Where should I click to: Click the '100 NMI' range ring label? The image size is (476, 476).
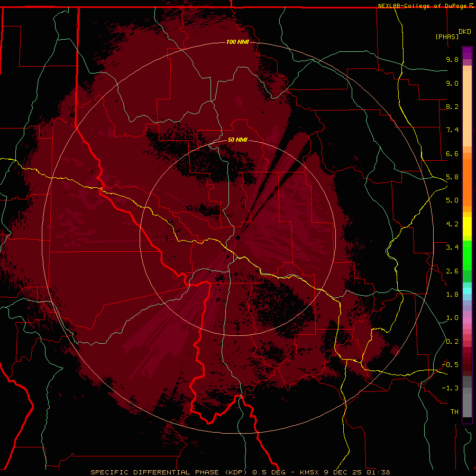coord(237,42)
